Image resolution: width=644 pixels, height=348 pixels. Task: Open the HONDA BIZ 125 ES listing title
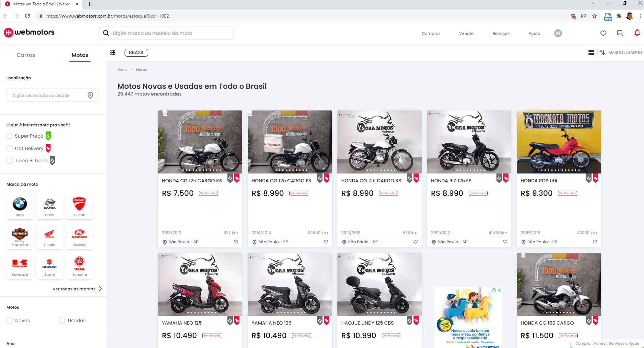[x=451, y=181]
